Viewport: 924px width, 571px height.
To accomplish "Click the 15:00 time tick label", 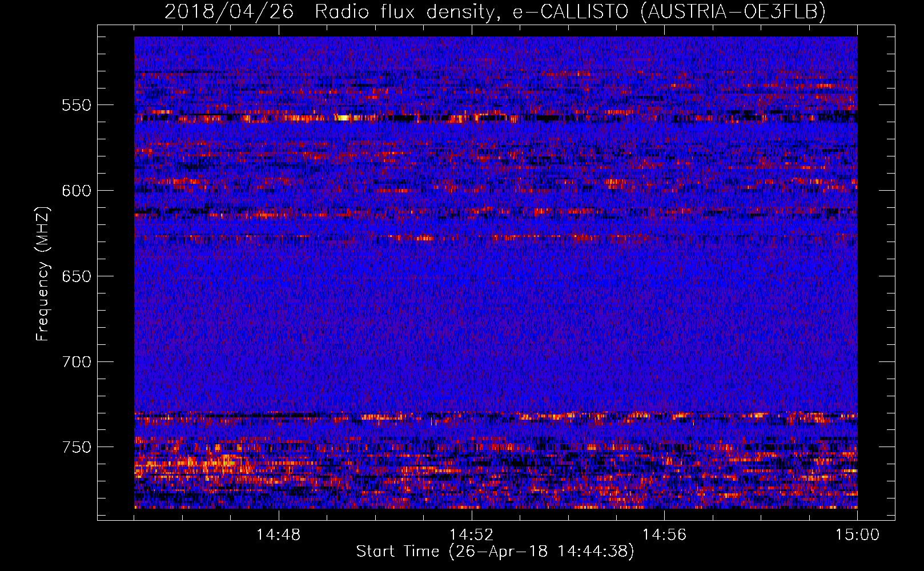I will tap(857, 535).
